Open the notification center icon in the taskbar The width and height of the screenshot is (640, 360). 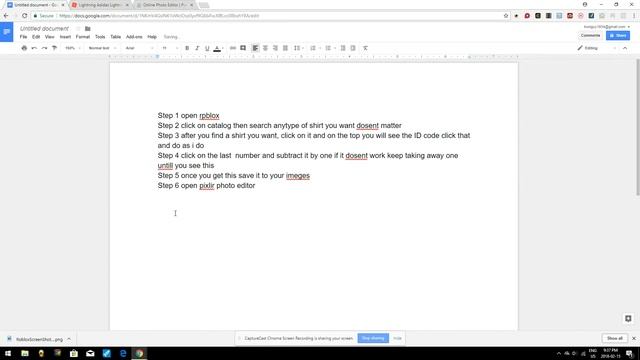[x=629, y=353]
